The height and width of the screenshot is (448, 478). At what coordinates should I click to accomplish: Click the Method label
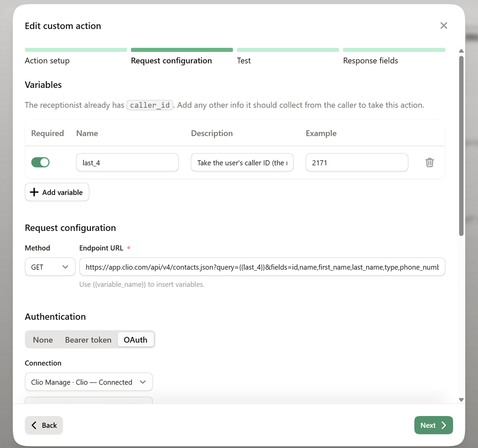coord(37,248)
